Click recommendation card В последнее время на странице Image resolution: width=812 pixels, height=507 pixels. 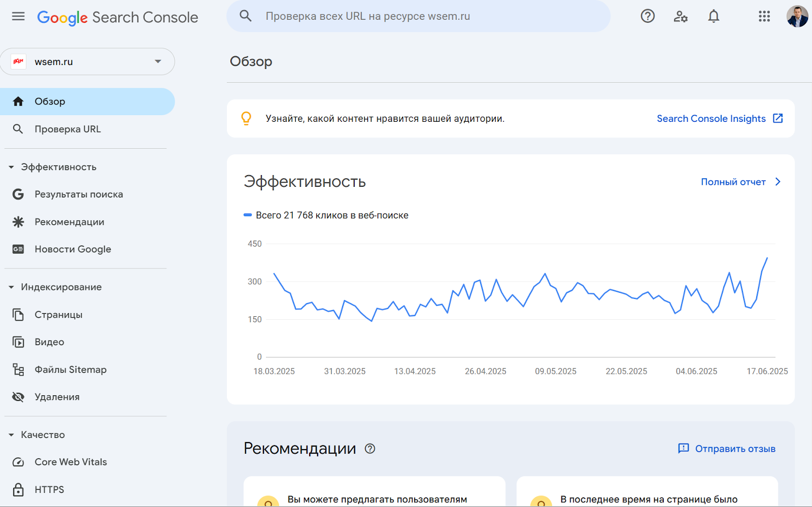click(647, 492)
